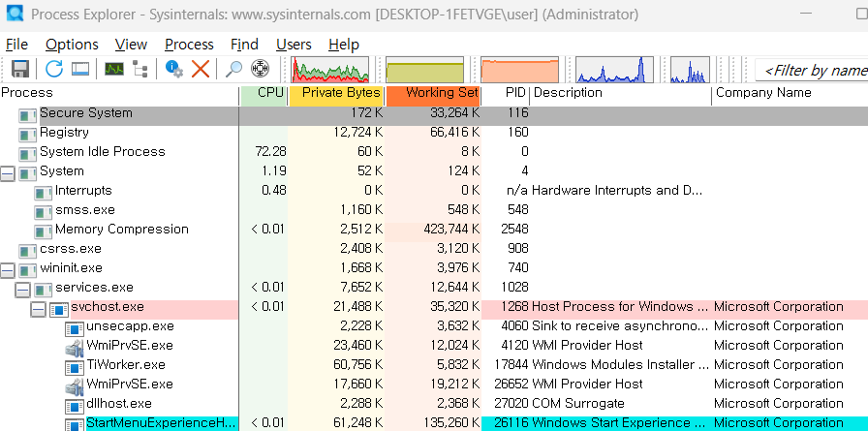Click PID 17844 in the TiWorker row

click(x=511, y=364)
